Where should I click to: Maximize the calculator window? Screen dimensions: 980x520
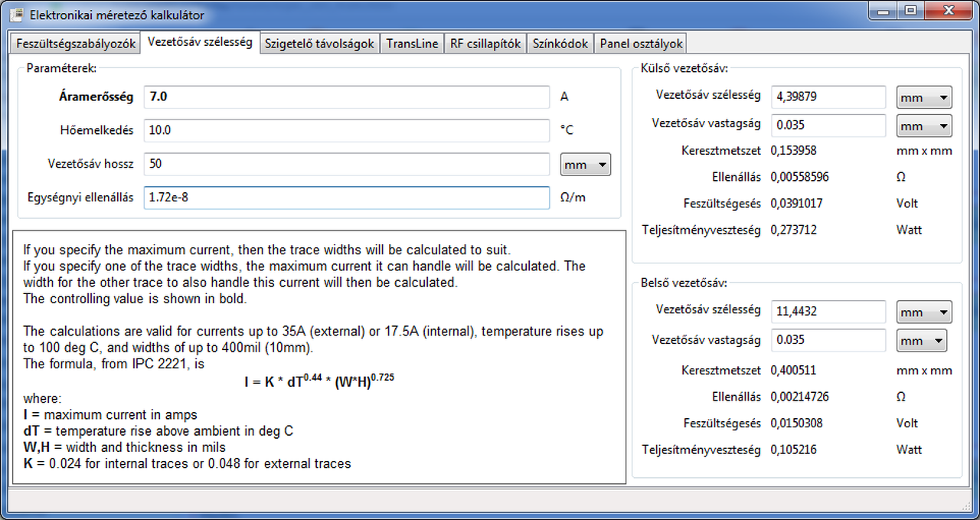[x=910, y=11]
